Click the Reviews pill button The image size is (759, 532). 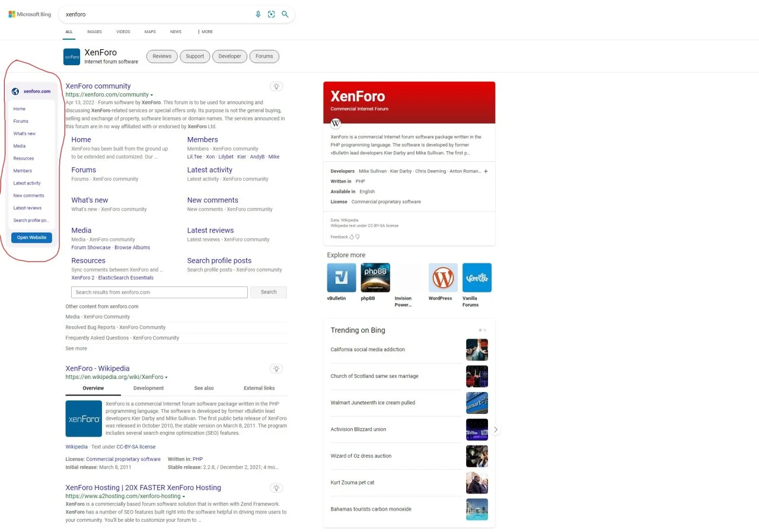(162, 56)
